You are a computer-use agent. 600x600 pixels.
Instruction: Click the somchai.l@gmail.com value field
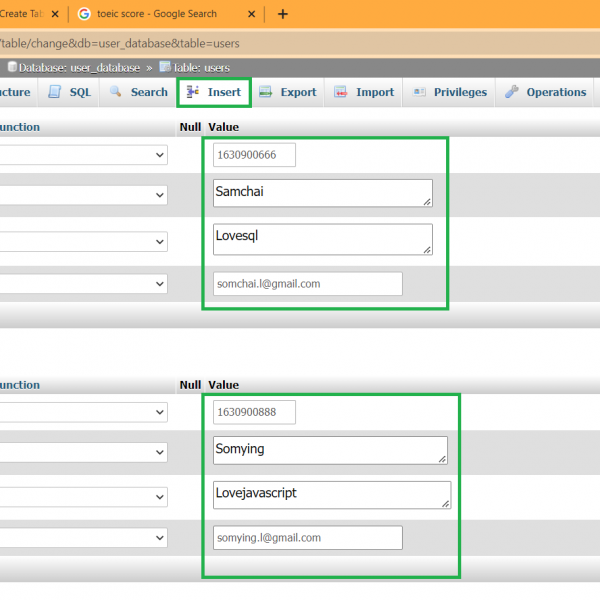[307, 284]
